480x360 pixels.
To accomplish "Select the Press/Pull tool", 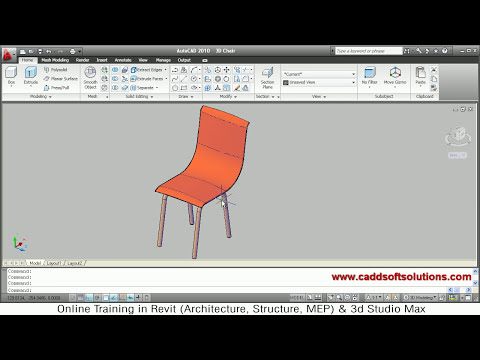I will click(56, 88).
